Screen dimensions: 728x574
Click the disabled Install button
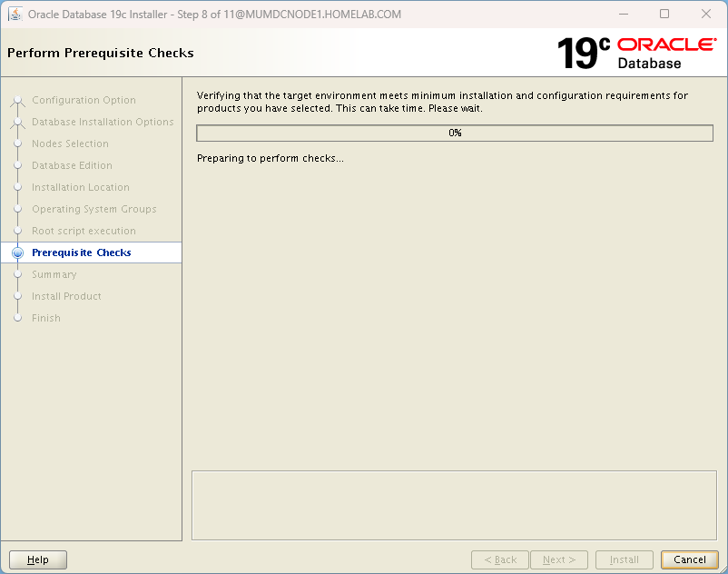624,559
